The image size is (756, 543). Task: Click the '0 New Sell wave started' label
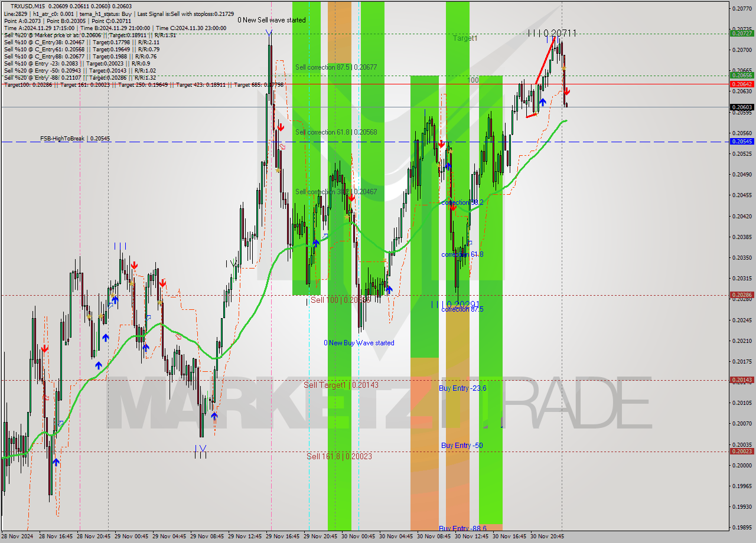pyautogui.click(x=272, y=20)
